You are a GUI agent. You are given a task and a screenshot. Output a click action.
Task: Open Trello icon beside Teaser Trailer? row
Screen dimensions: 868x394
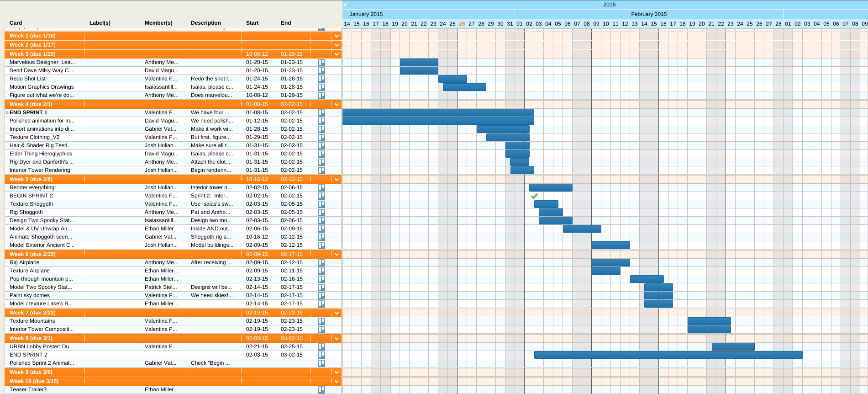click(x=321, y=390)
